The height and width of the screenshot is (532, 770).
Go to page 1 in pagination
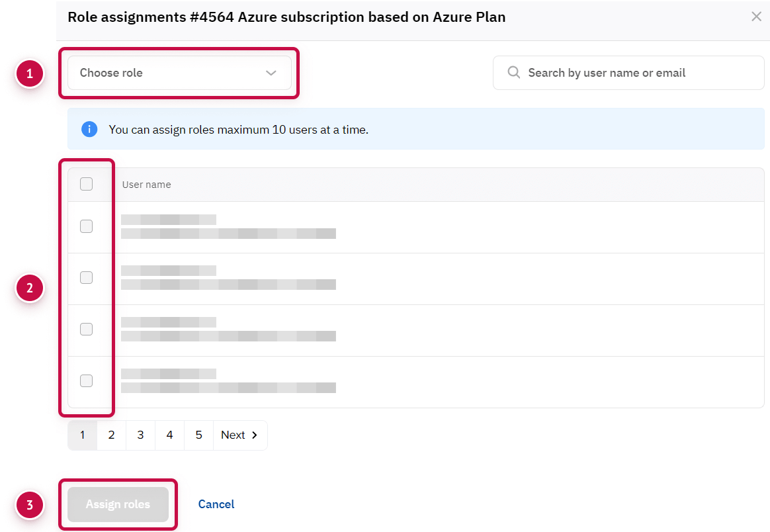click(83, 435)
